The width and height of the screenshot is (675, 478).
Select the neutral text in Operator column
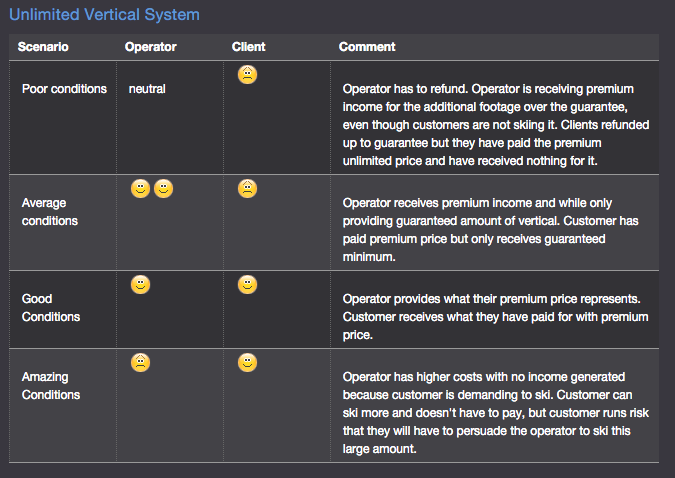pyautogui.click(x=147, y=89)
